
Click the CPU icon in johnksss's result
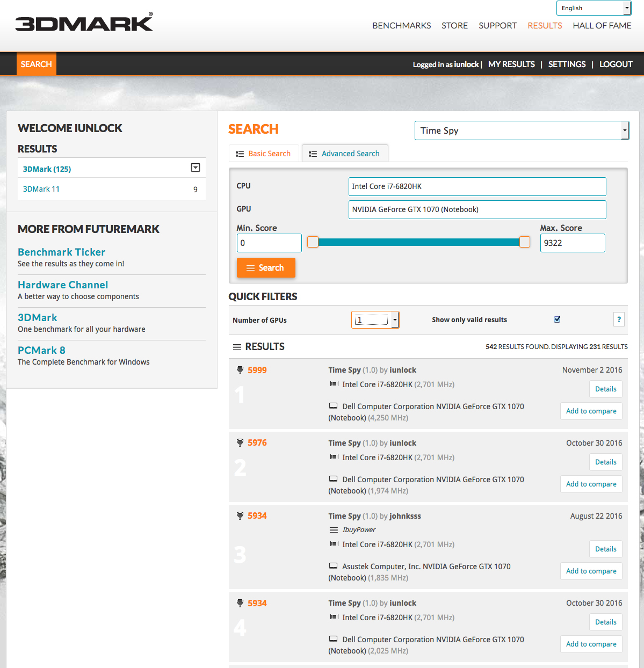pos(334,544)
